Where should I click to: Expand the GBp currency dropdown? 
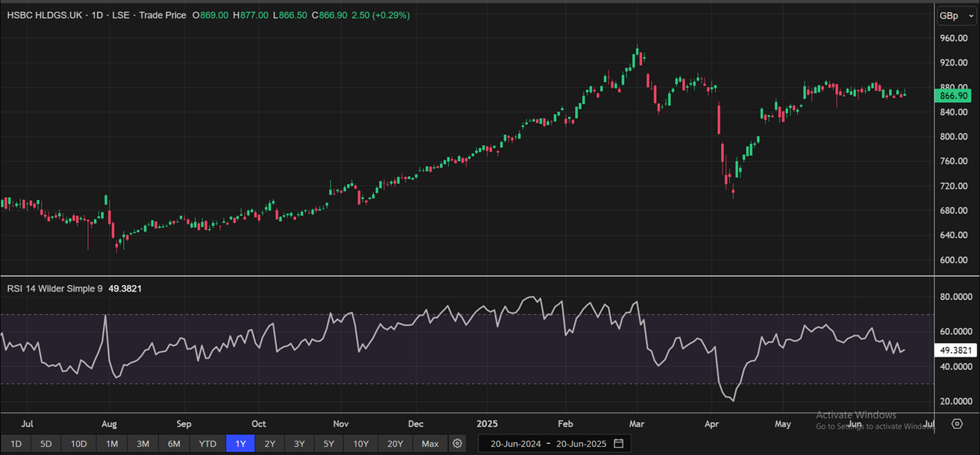(955, 16)
